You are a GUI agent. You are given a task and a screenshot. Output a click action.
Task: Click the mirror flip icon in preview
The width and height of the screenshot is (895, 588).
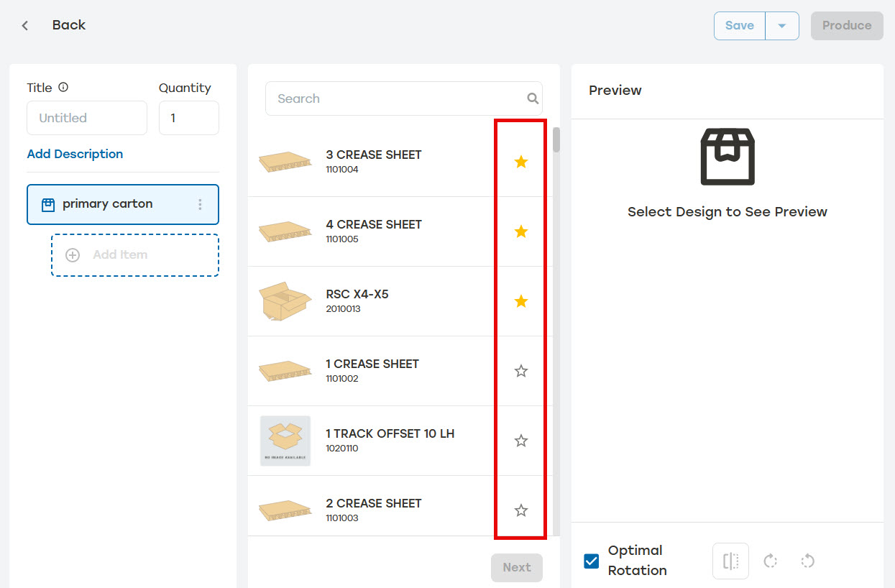point(730,561)
